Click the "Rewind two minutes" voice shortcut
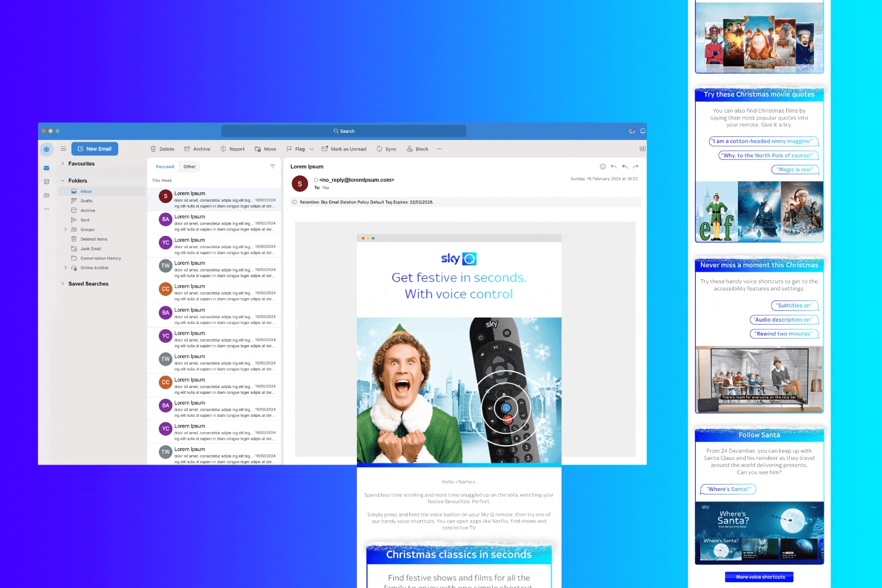882x588 pixels. tap(784, 333)
